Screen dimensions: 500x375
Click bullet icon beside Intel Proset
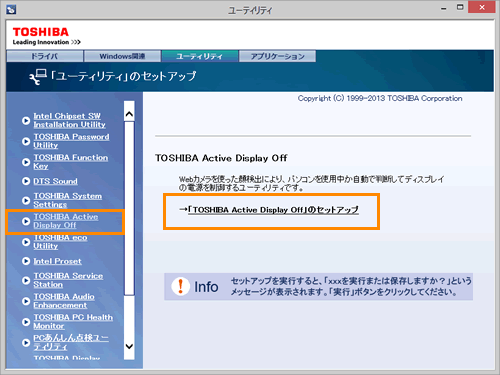pyautogui.click(x=26, y=261)
